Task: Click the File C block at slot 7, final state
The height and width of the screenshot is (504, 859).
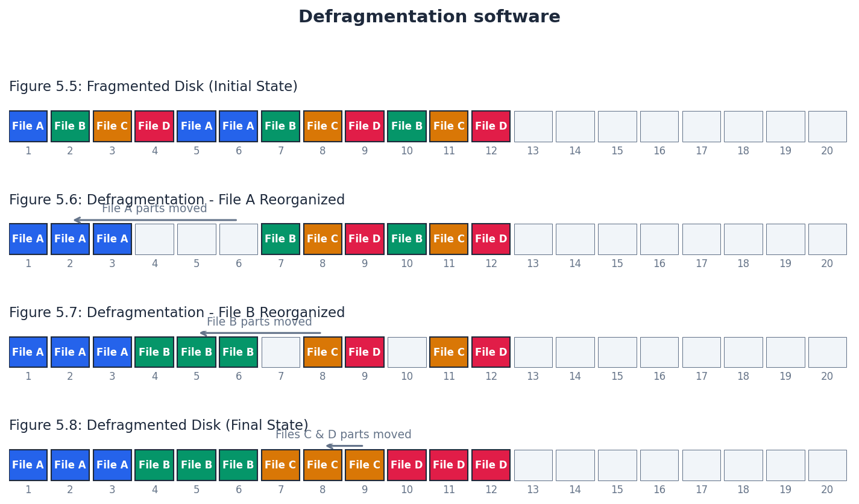Action: [x=280, y=465]
